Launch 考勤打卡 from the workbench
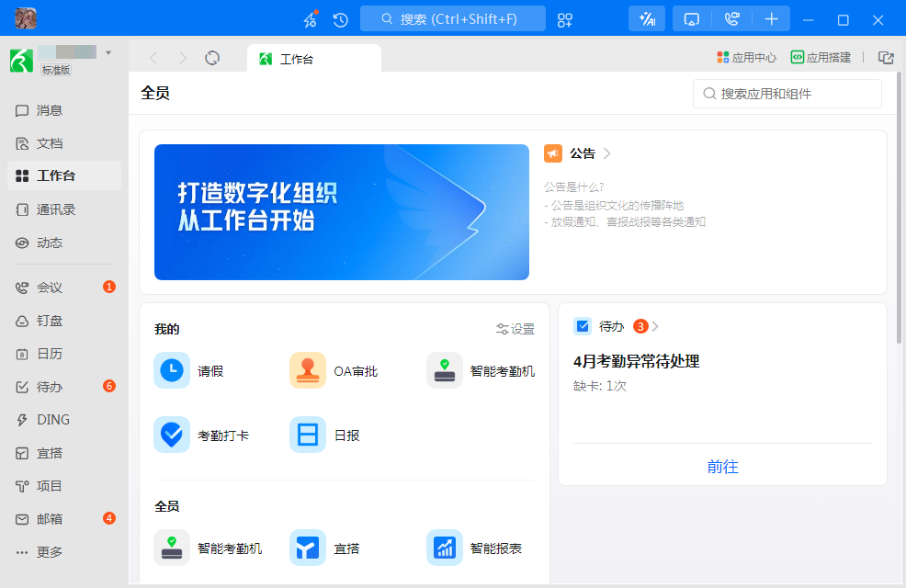The image size is (906, 588). pyautogui.click(x=171, y=435)
